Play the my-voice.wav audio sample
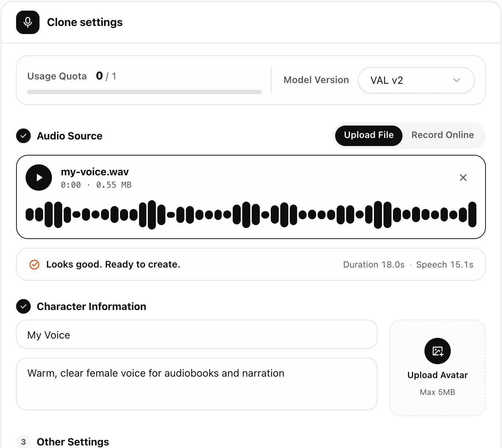The image size is (502, 448). pyautogui.click(x=39, y=178)
